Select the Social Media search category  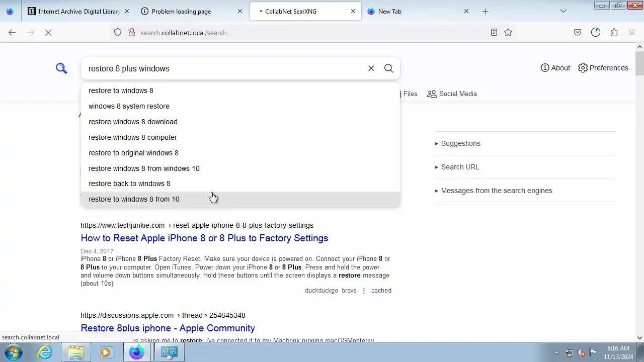pos(452,94)
